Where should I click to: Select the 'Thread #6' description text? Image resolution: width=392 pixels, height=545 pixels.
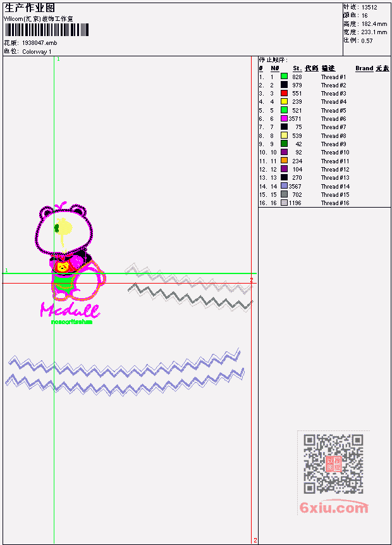pos(333,119)
